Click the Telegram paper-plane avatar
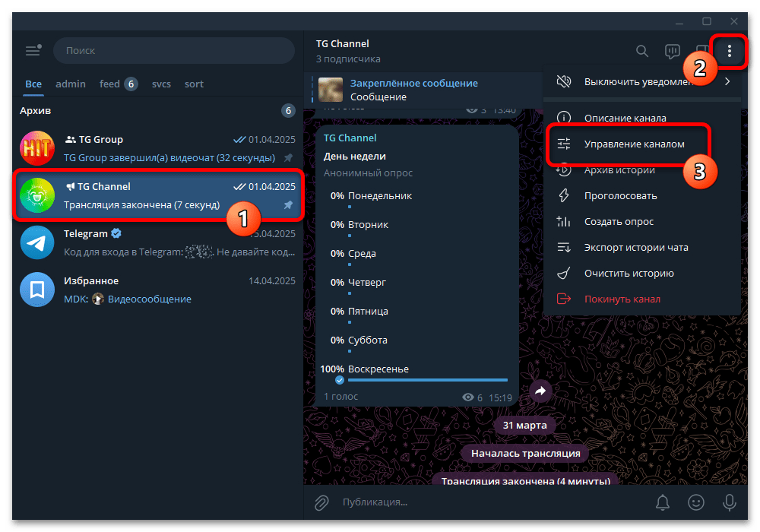Image resolution: width=760 pixels, height=532 pixels. coord(37,242)
